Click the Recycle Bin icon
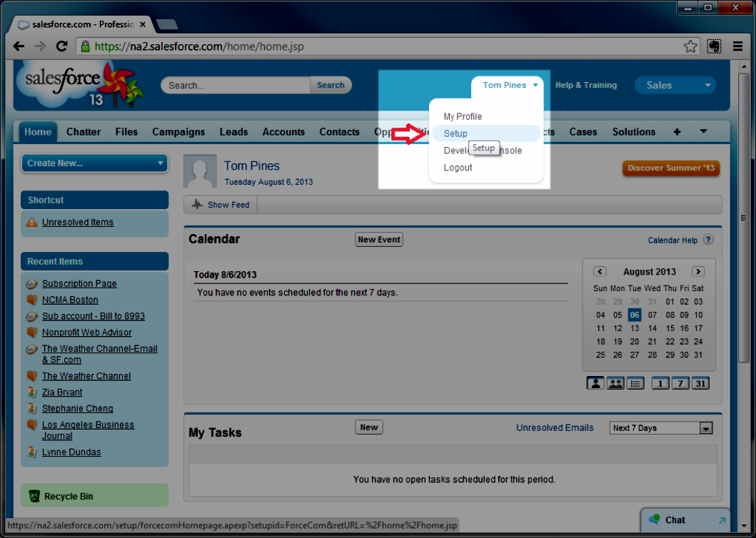756x538 pixels. pyautogui.click(x=34, y=496)
